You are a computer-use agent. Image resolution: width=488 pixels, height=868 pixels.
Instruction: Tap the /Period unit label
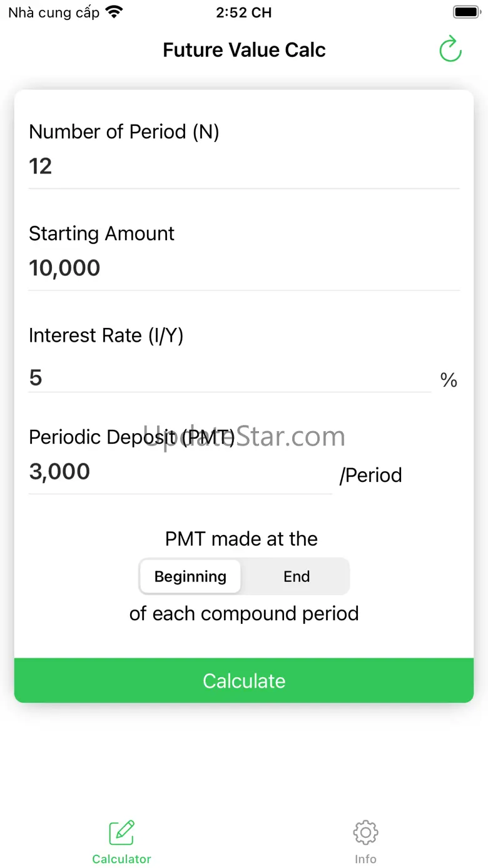(370, 476)
